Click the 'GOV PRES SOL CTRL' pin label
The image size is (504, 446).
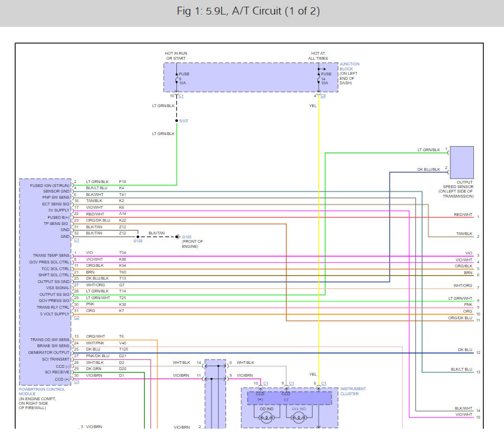click(49, 262)
